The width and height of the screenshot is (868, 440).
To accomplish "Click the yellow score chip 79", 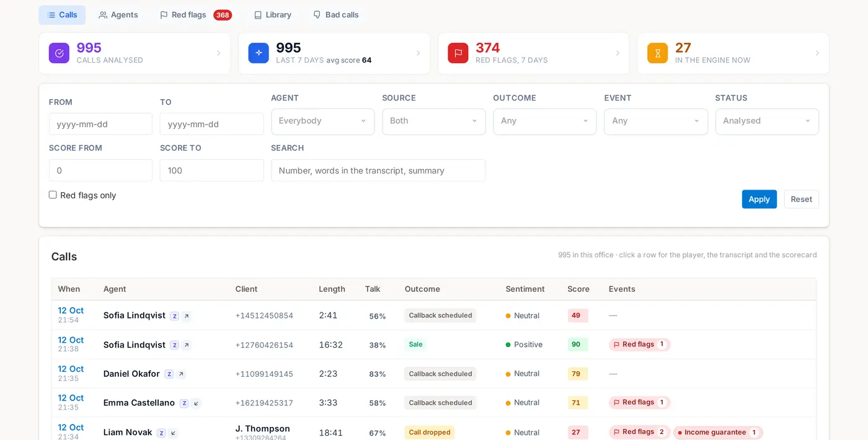I will (x=578, y=374).
